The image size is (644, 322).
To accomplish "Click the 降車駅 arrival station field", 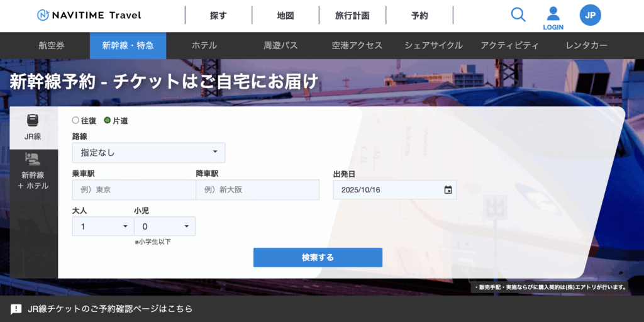I will click(x=257, y=190).
